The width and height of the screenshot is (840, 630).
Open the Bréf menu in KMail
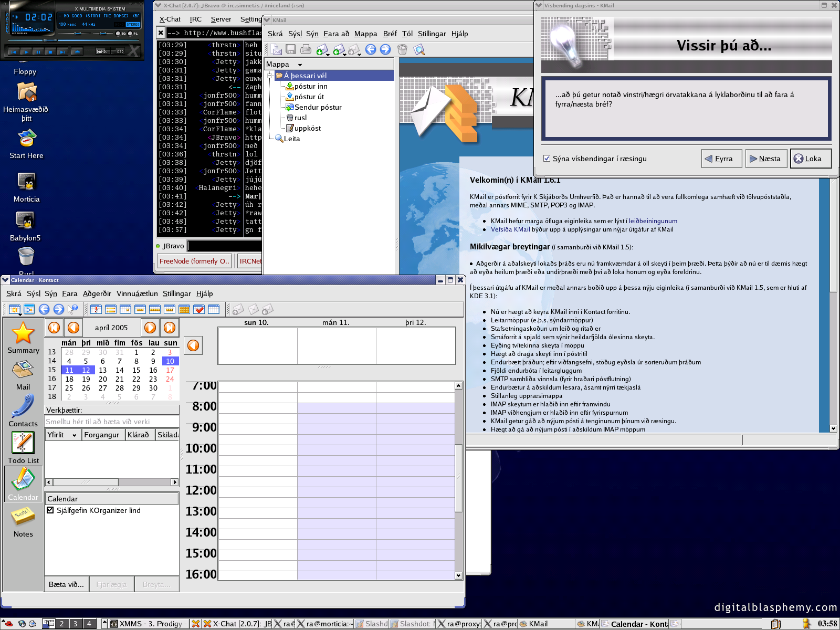pyautogui.click(x=390, y=34)
